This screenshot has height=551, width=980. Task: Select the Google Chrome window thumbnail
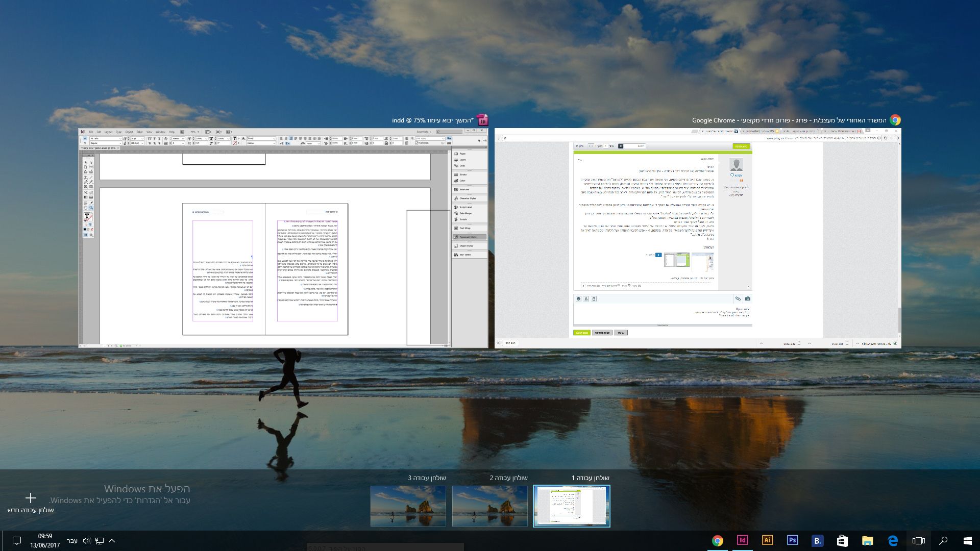697,238
